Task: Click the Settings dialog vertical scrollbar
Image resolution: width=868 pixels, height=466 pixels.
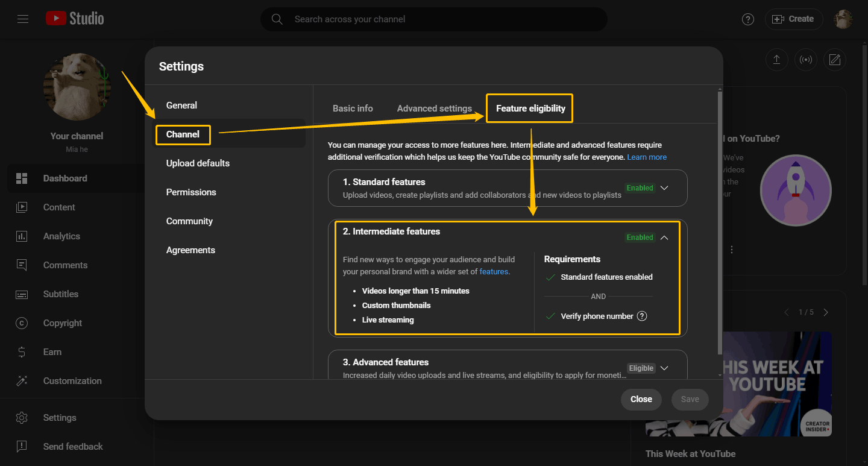Action: pos(719,223)
